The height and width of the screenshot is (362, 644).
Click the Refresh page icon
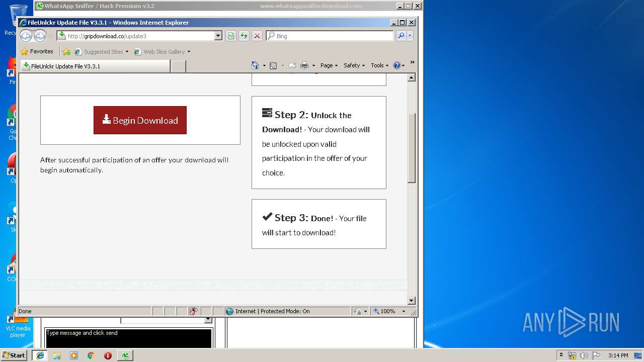point(244,36)
